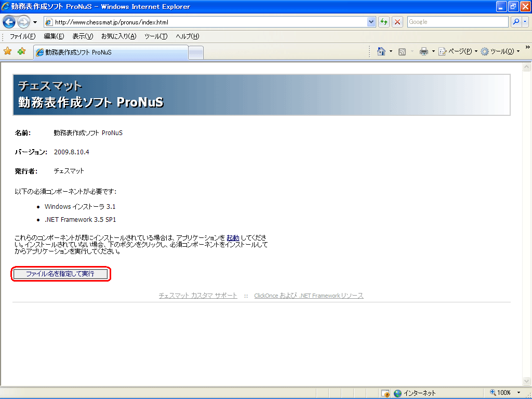
Task: Open the ファイル(F) menu
Action: (22, 36)
